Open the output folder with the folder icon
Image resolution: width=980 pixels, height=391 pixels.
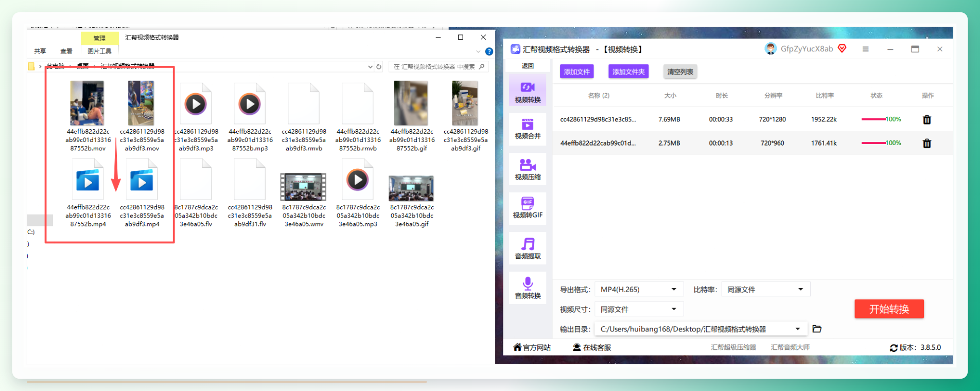(817, 329)
